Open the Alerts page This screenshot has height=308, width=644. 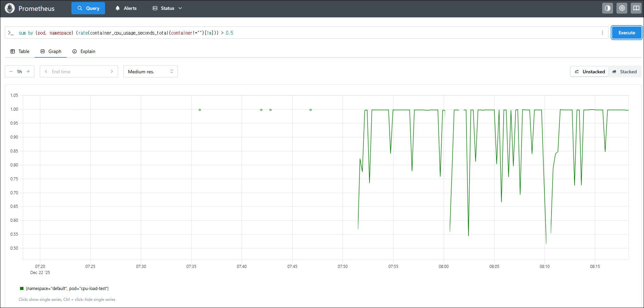(x=126, y=8)
